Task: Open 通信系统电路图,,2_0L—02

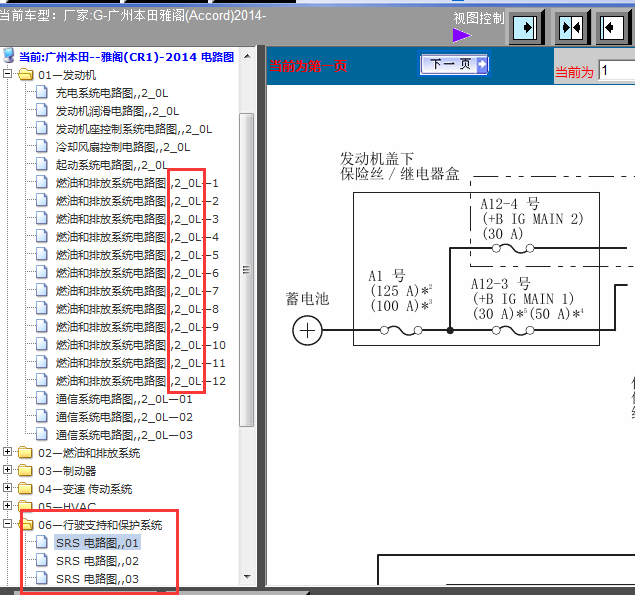Action: 124,417
